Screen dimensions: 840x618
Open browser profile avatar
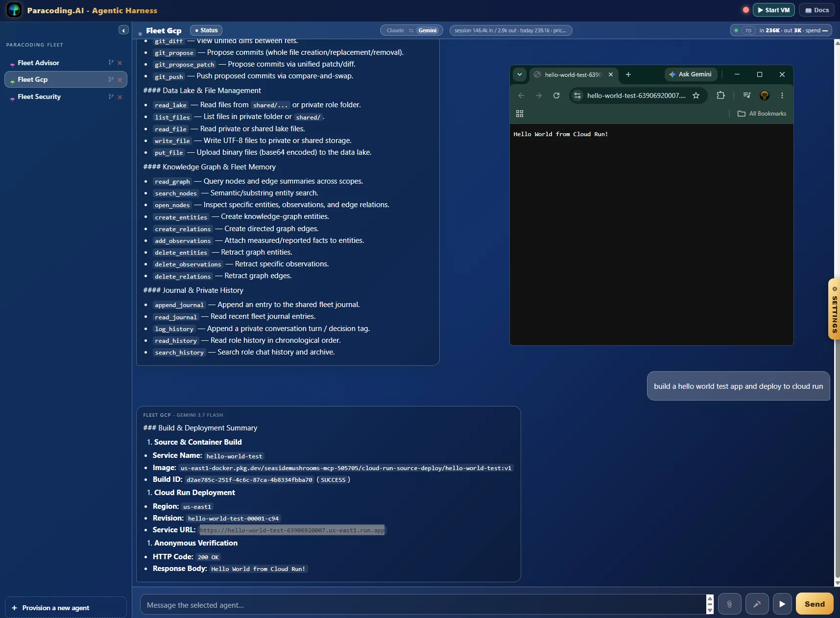click(x=765, y=95)
